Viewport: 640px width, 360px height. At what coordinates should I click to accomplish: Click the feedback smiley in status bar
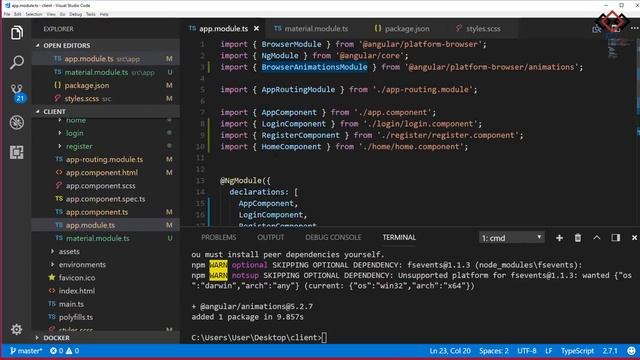point(631,351)
